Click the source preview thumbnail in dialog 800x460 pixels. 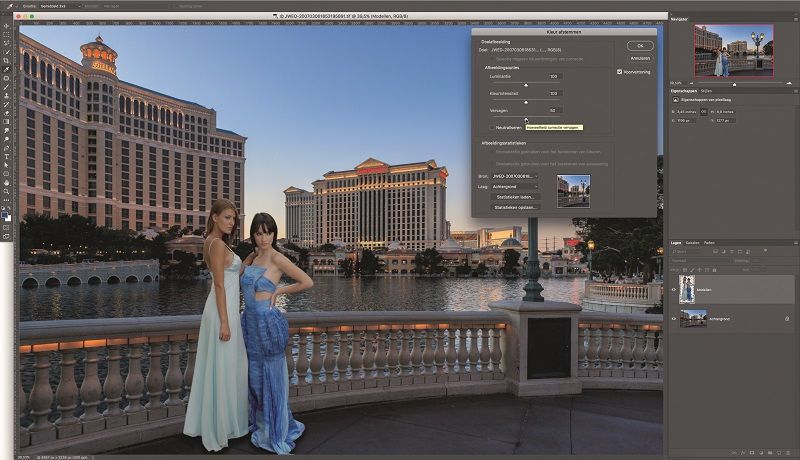[x=573, y=191]
